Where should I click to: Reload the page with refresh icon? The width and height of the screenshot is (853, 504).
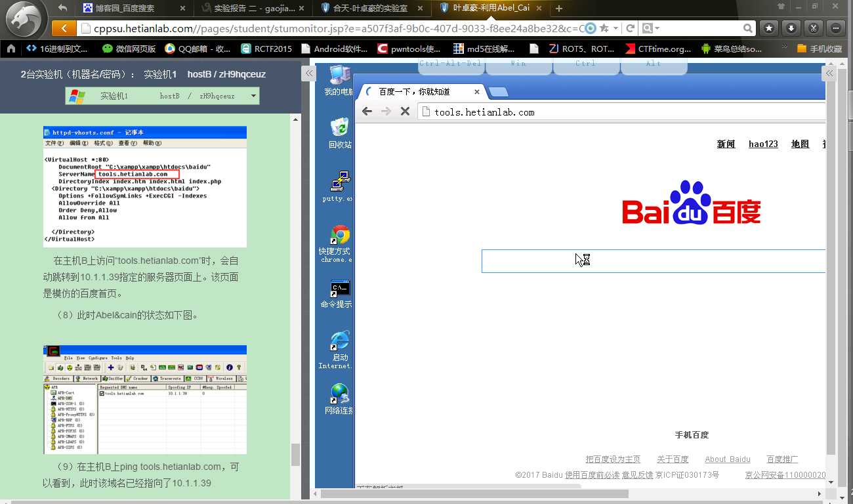pos(630,28)
